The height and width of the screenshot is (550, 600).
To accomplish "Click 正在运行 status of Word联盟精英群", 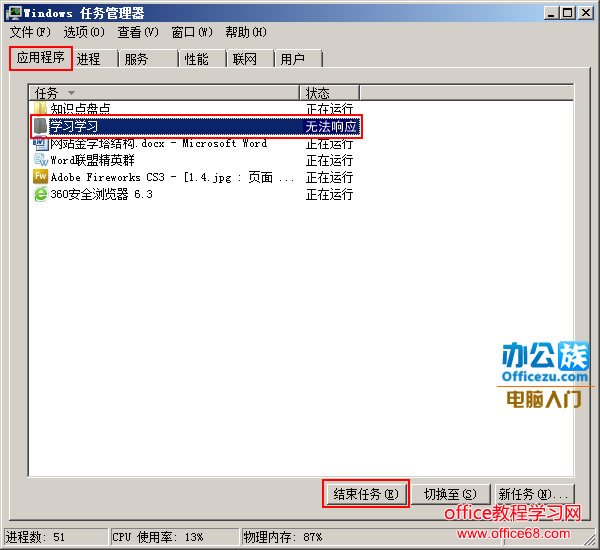I will [329, 160].
